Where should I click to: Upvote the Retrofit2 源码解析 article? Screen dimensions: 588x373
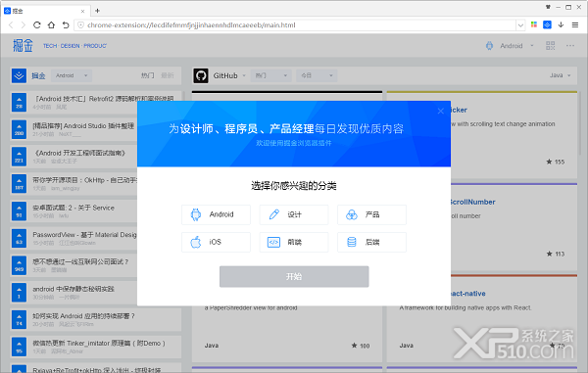click(20, 102)
